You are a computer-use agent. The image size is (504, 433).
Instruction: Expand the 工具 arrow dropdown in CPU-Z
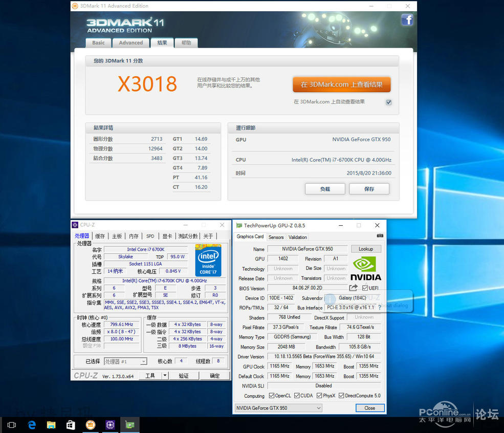coord(165,376)
